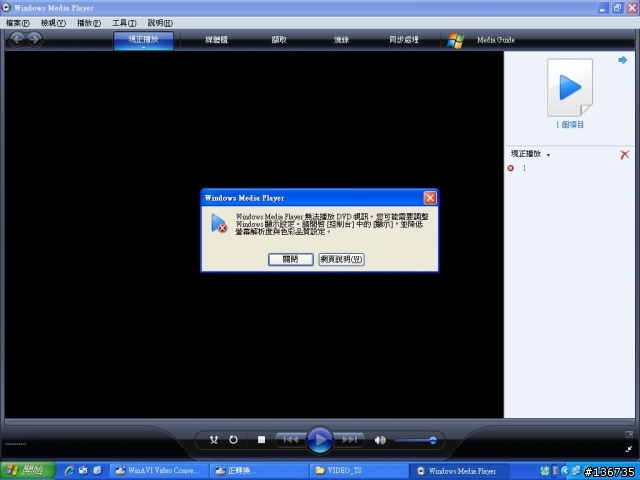Click the 網頁說明(W) button

[341, 259]
